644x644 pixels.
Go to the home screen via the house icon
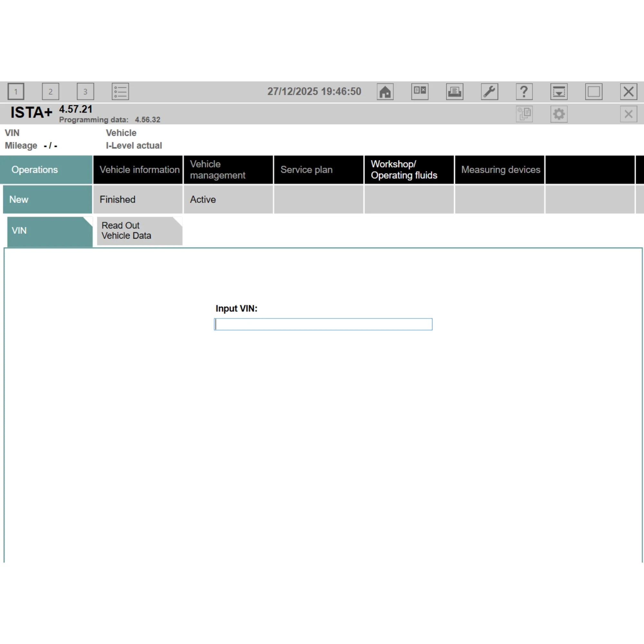point(385,92)
